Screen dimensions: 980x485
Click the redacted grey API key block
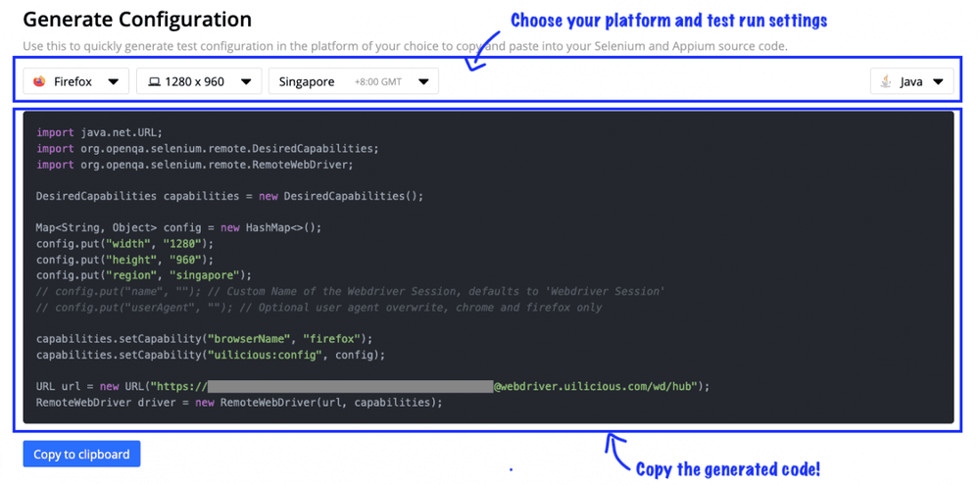point(351,386)
